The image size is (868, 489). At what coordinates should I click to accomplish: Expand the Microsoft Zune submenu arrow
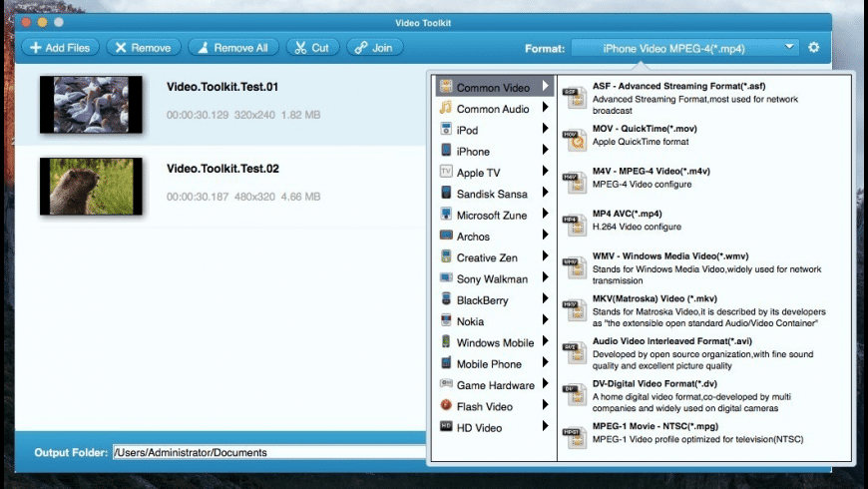(546, 214)
